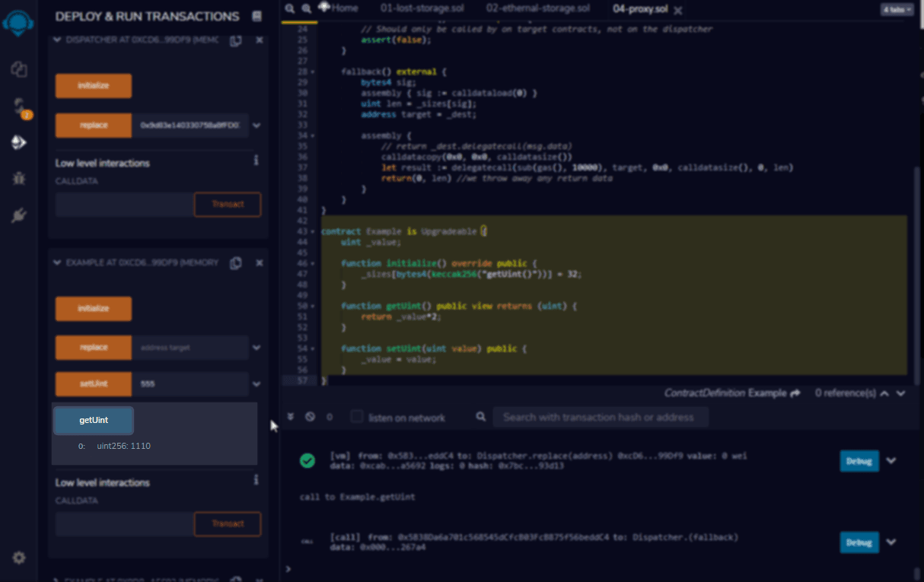Viewport: 924px width, 582px height.
Task: Select the Deploy & Run sidebar icon
Action: pos(19,142)
